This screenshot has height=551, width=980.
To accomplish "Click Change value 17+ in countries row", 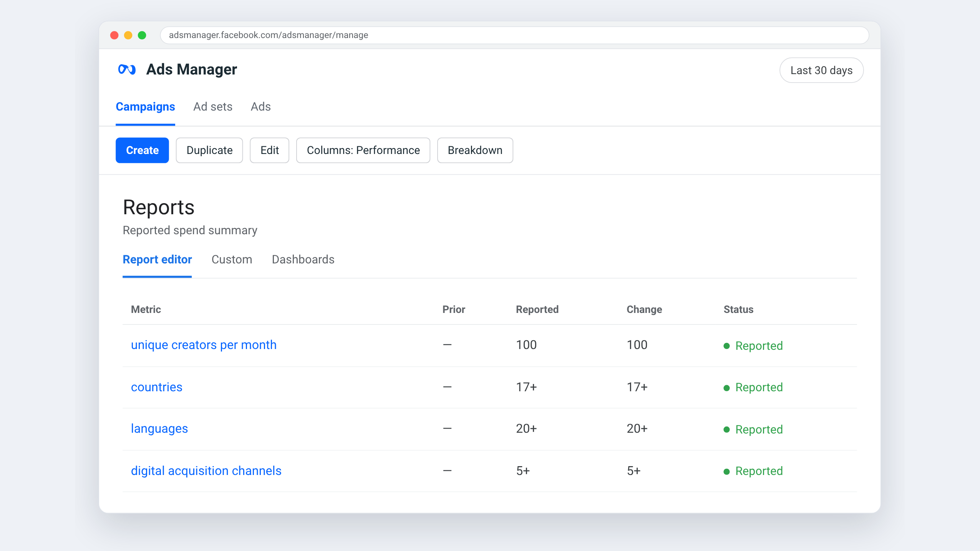I will (637, 387).
